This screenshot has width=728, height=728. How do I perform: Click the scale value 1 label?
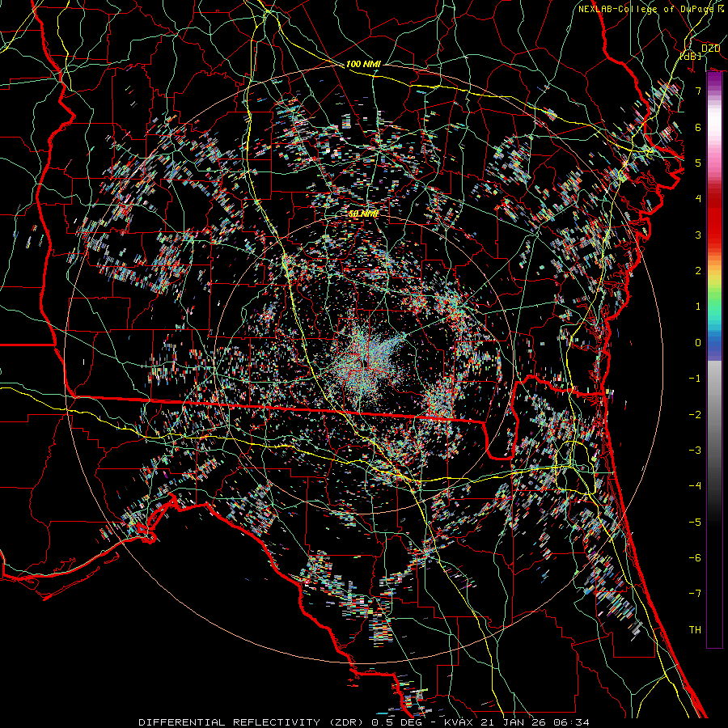[698, 307]
